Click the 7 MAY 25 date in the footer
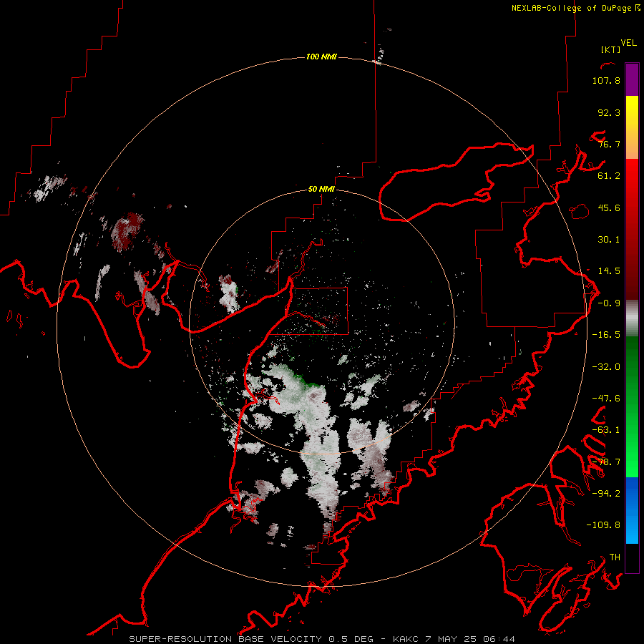Image resolution: width=644 pixels, height=644 pixels. (x=451, y=639)
